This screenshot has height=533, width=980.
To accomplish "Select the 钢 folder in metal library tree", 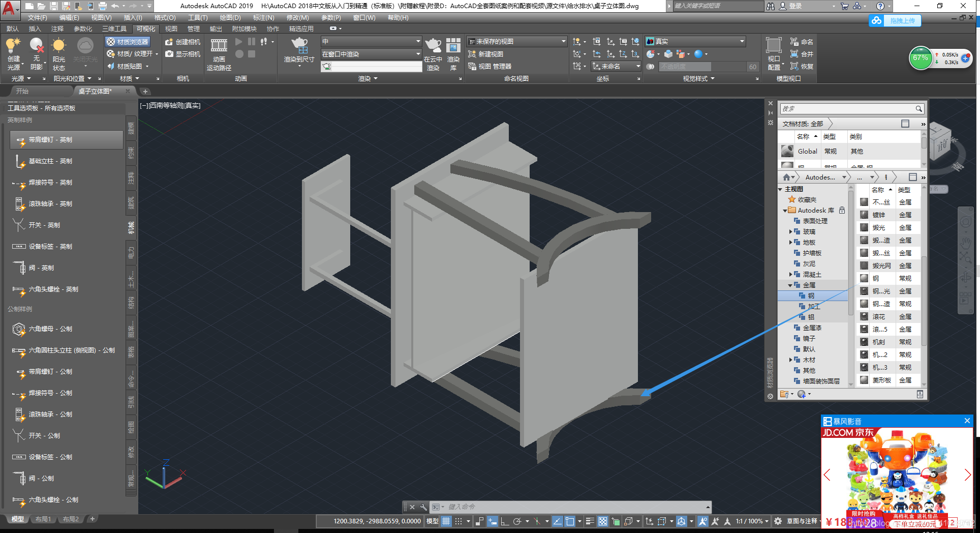I will click(812, 296).
